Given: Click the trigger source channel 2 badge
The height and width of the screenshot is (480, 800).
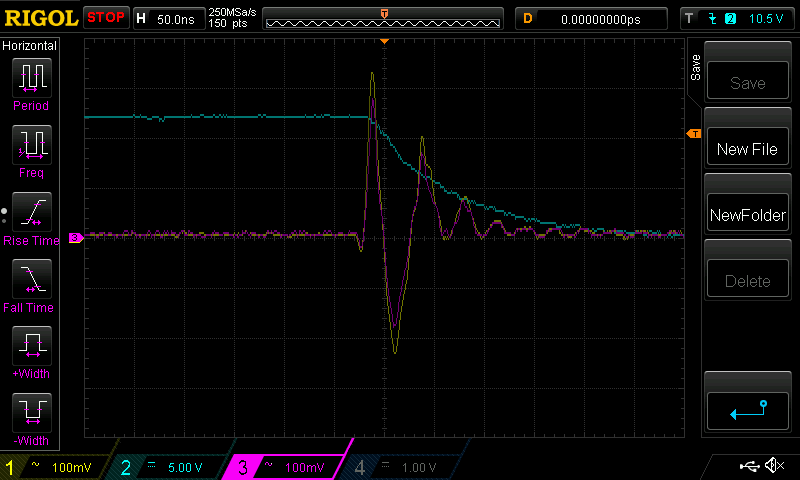Looking at the screenshot, I should (x=731, y=19).
